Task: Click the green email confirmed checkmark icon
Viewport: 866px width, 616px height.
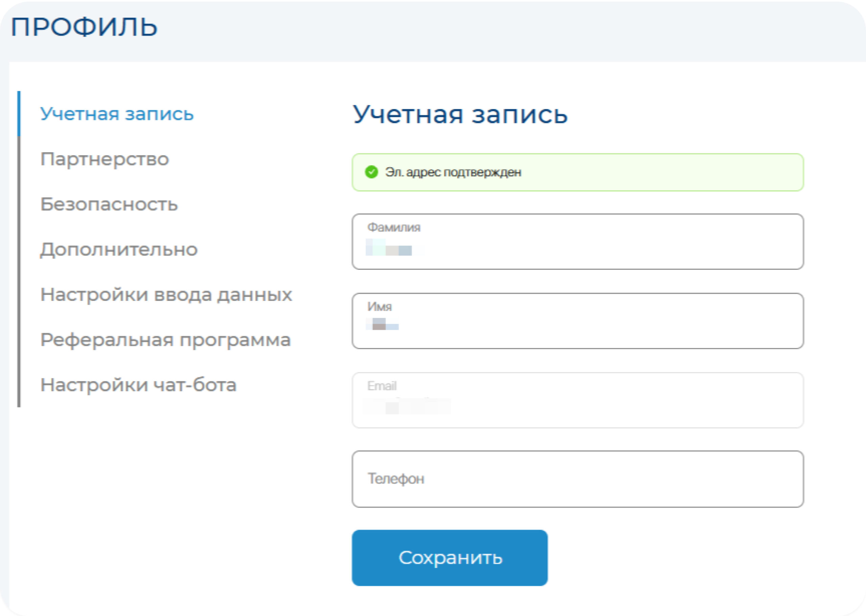Action: click(371, 172)
